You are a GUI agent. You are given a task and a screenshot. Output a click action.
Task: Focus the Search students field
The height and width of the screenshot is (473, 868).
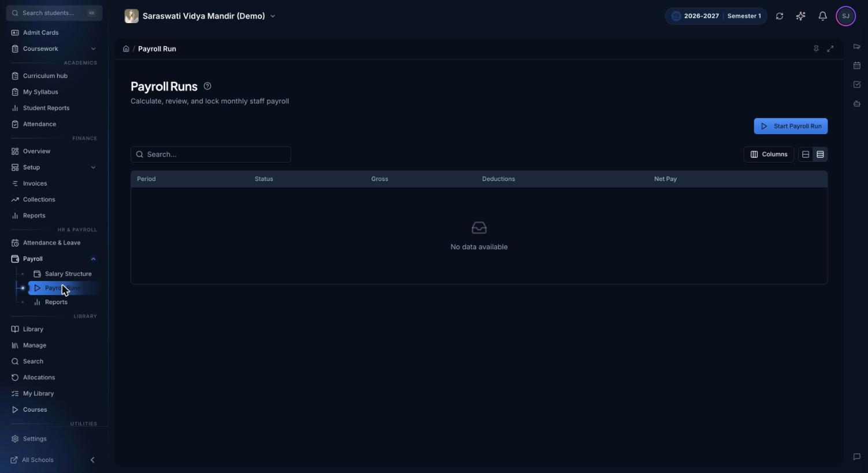54,13
